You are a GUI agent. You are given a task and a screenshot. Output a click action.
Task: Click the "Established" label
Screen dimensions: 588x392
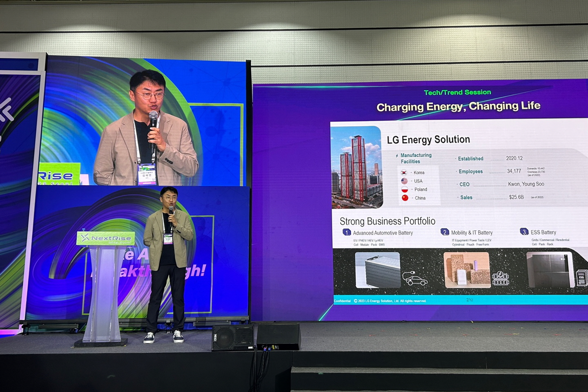tap(470, 159)
